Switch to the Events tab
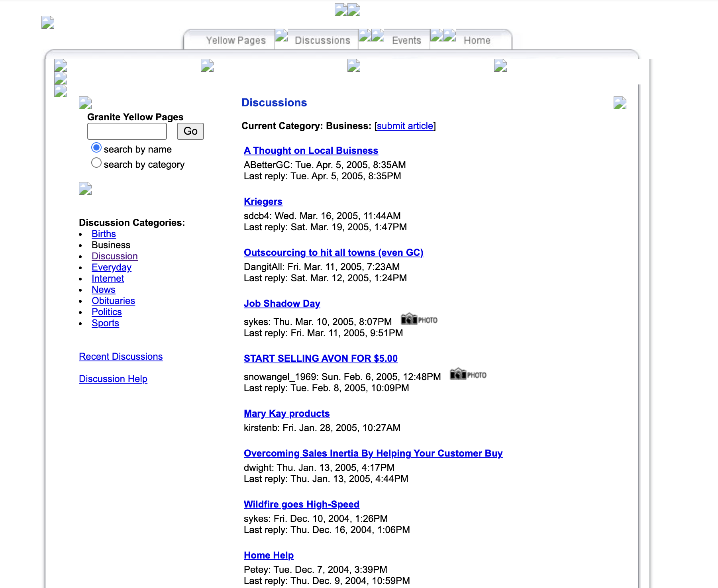718x588 pixels. (406, 40)
